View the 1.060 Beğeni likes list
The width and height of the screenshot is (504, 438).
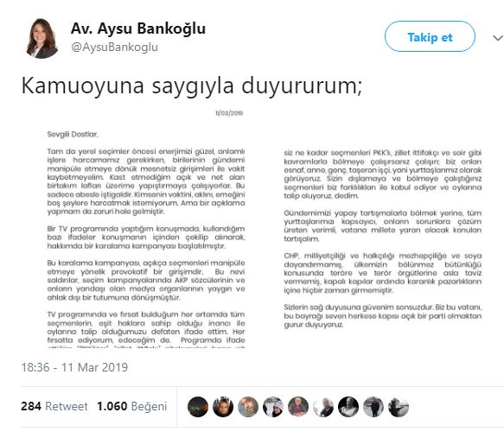point(131,406)
